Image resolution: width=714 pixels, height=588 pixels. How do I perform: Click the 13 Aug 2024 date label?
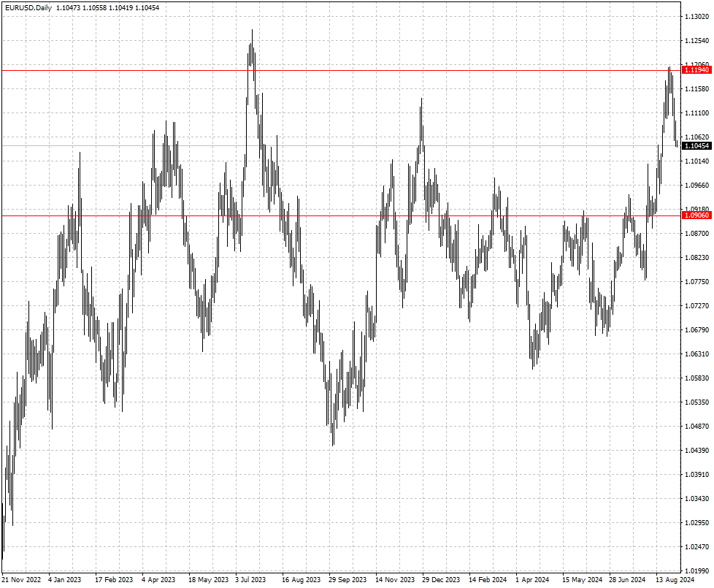(x=675, y=580)
